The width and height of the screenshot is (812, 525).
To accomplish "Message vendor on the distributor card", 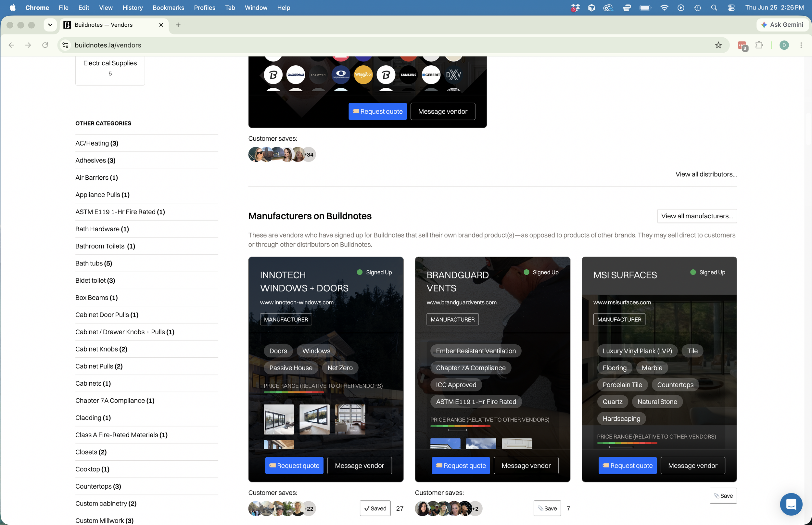I will tap(442, 111).
